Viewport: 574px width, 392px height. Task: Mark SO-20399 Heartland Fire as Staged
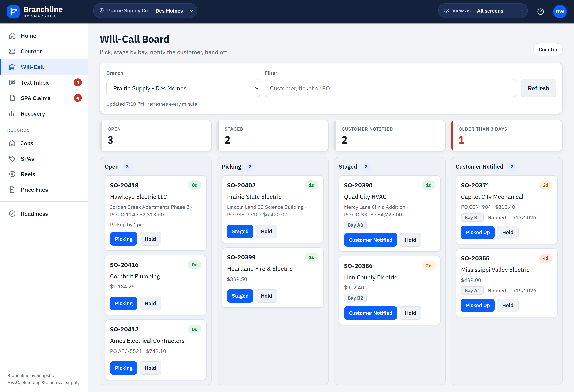[240, 296]
